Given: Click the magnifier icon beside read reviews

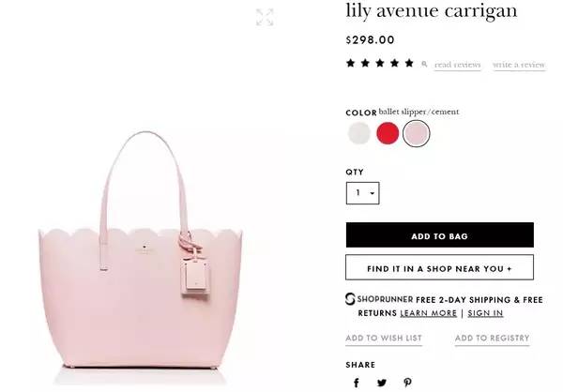Looking at the screenshot, I should click(424, 65).
